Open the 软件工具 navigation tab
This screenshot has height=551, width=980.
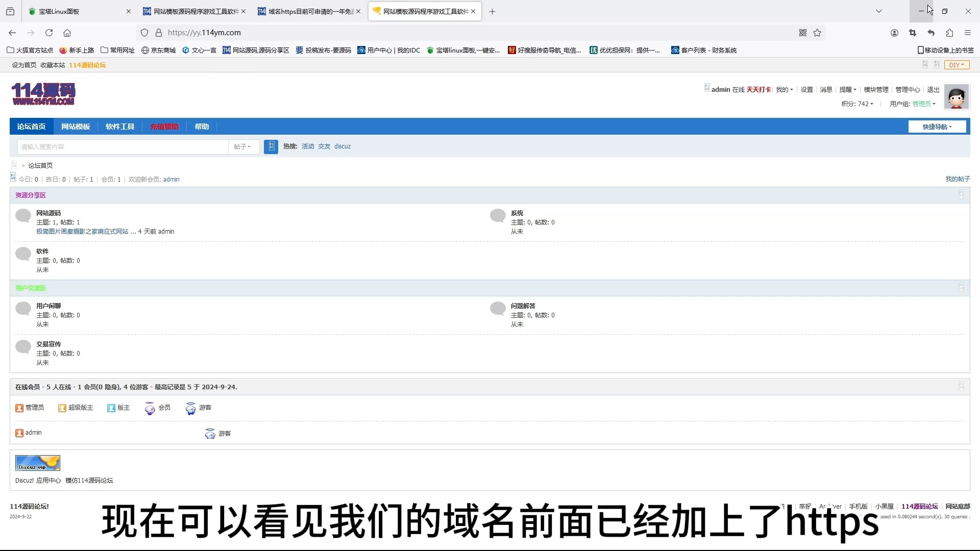[120, 127]
